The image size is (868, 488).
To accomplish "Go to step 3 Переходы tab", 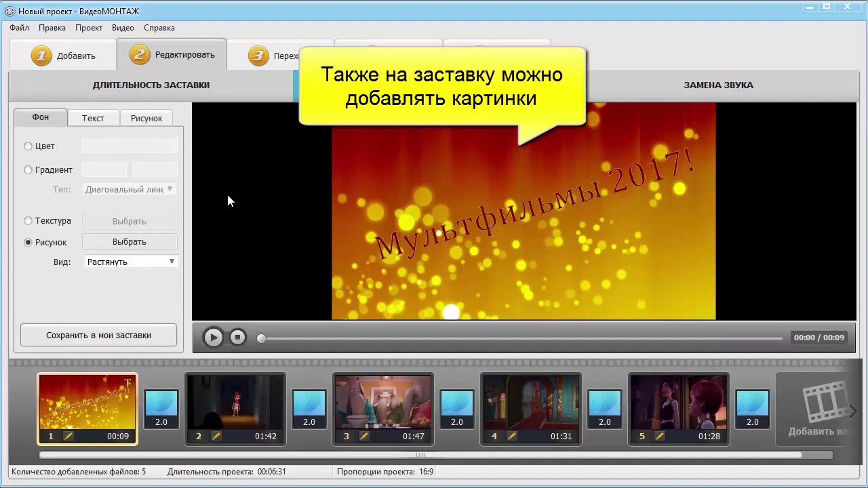I will coord(263,56).
